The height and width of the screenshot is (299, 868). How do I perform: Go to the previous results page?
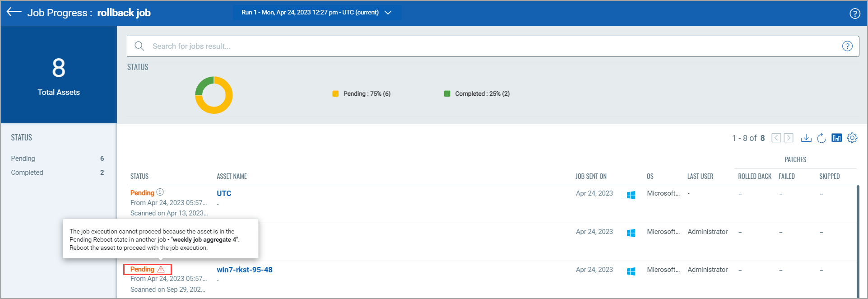point(776,138)
